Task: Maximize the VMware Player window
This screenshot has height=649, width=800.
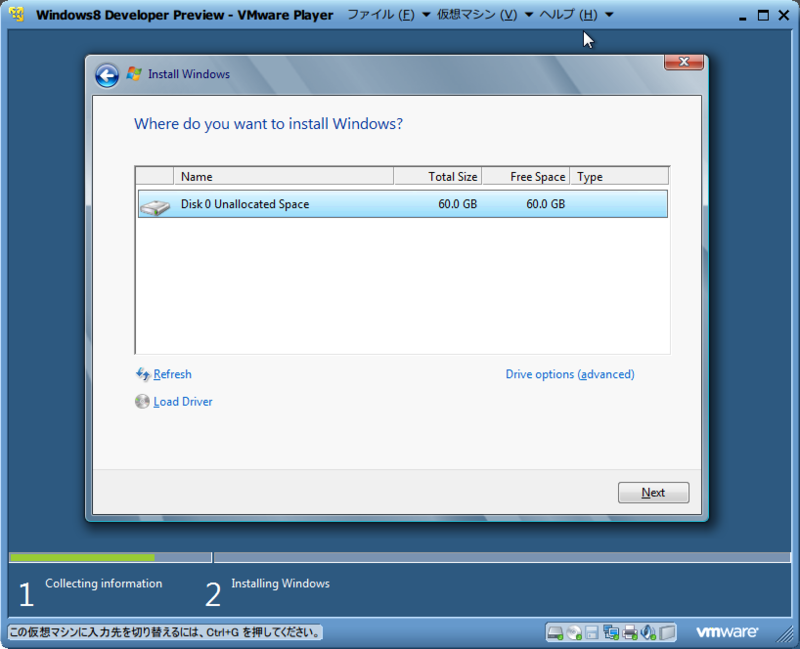Action: 763,15
